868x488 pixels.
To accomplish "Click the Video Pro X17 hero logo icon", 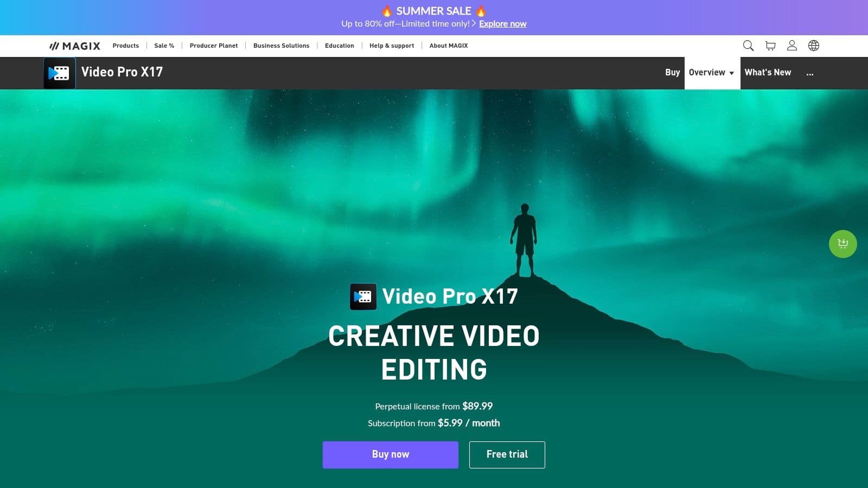I will point(363,297).
